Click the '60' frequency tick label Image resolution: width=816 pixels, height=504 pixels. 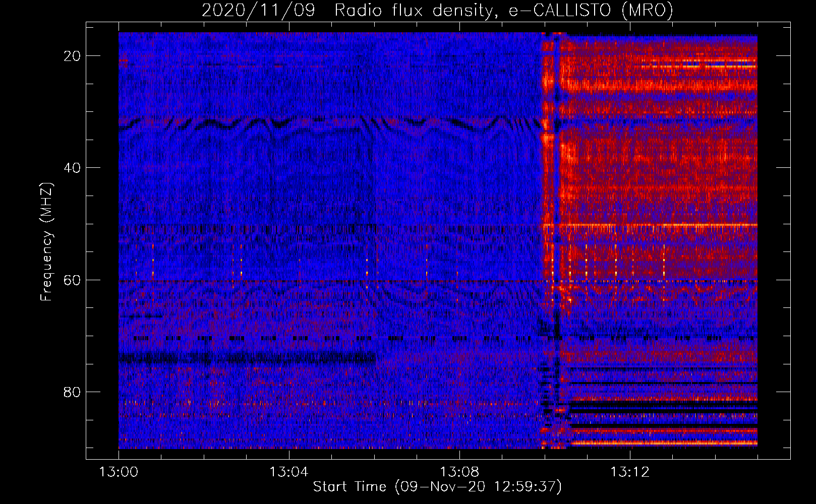(72, 280)
